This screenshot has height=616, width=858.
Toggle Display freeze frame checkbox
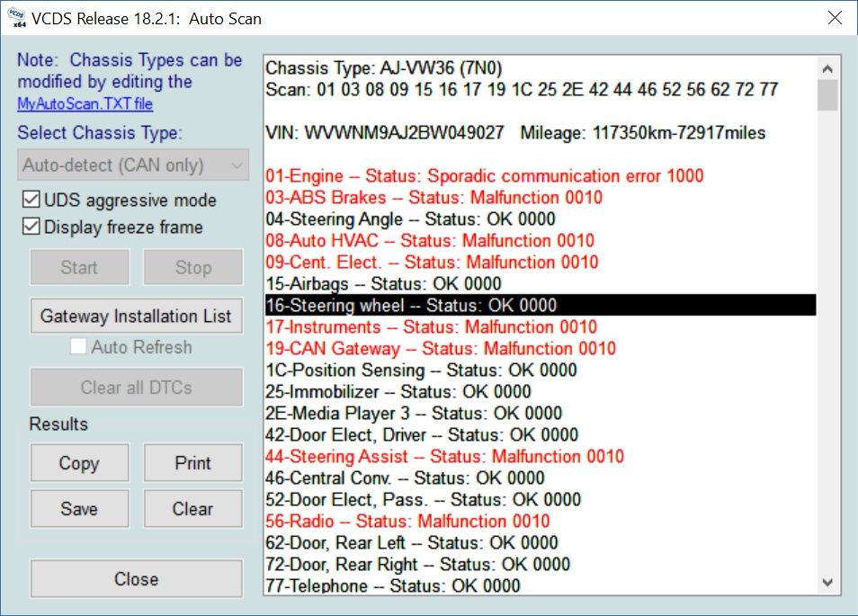click(x=31, y=226)
